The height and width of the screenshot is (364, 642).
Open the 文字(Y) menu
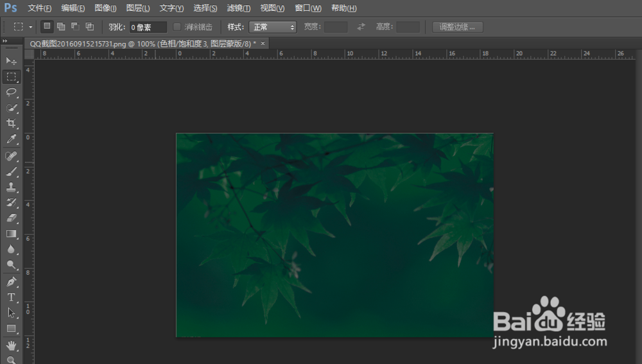click(x=171, y=8)
